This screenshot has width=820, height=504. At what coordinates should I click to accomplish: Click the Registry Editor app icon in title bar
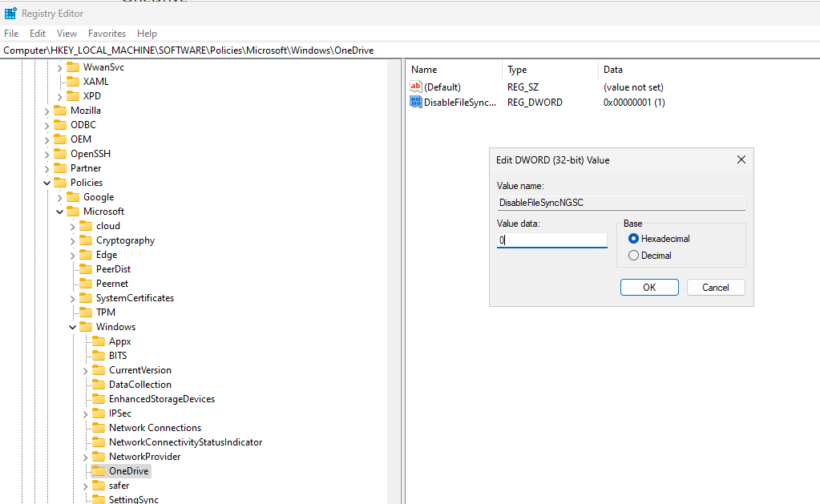point(10,14)
